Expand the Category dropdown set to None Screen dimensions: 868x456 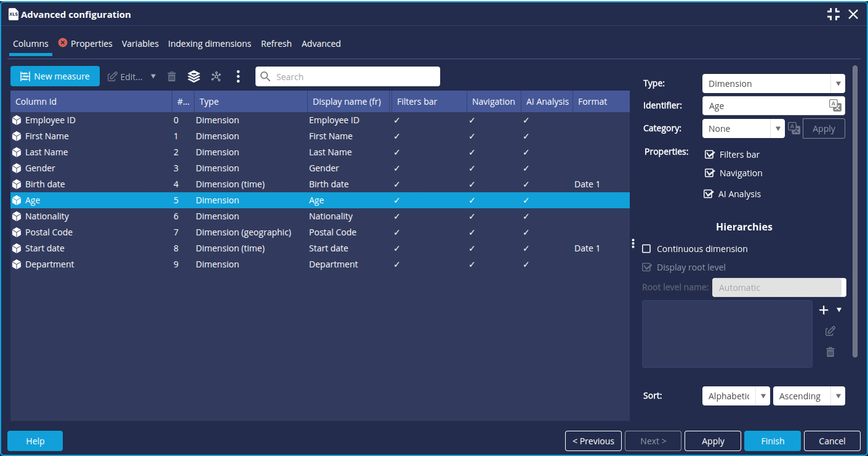coord(743,129)
